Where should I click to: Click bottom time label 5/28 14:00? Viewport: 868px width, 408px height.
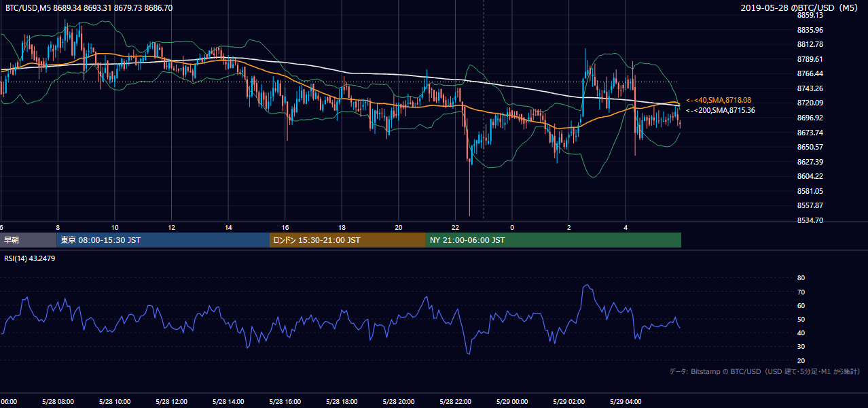pos(228,401)
